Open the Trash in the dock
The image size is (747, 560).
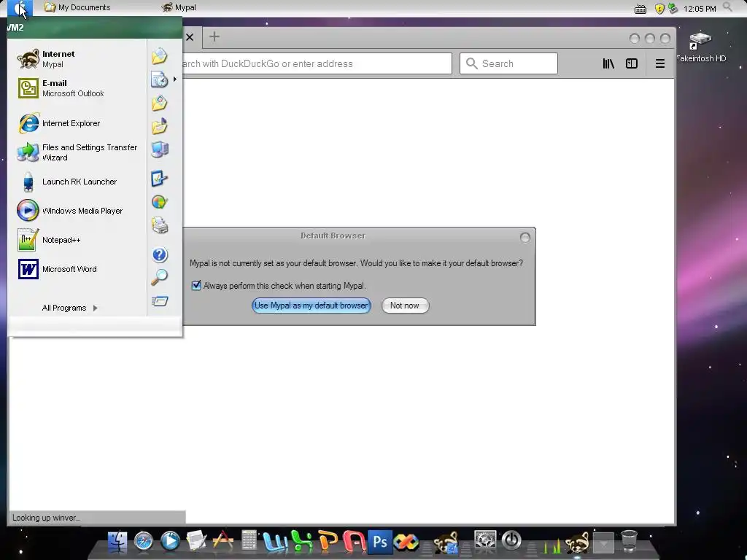point(630,541)
